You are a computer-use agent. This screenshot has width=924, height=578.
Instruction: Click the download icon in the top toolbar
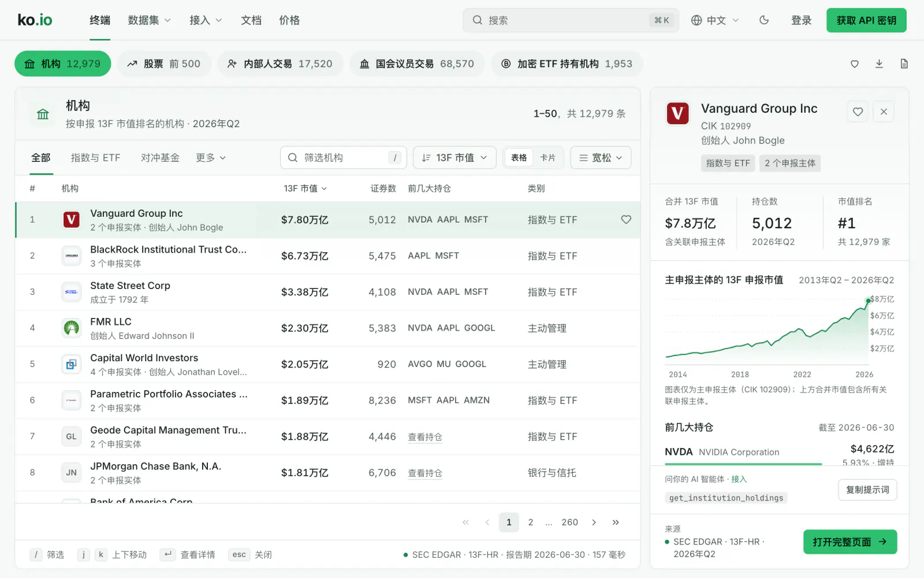point(879,64)
